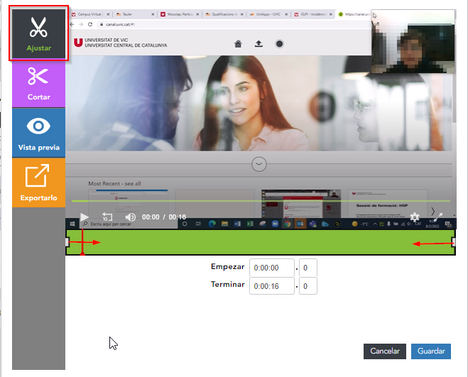Toggle fullscreen on the video player

[x=438, y=217]
